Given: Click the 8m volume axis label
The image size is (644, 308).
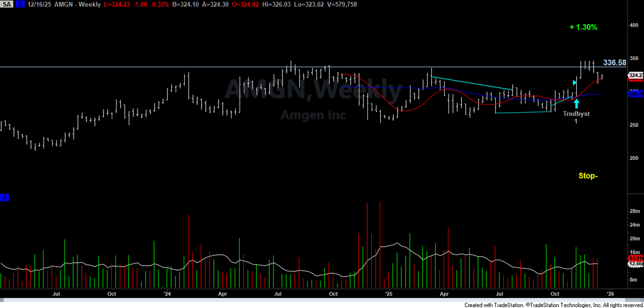Looking at the screenshot, I should (x=634, y=280).
